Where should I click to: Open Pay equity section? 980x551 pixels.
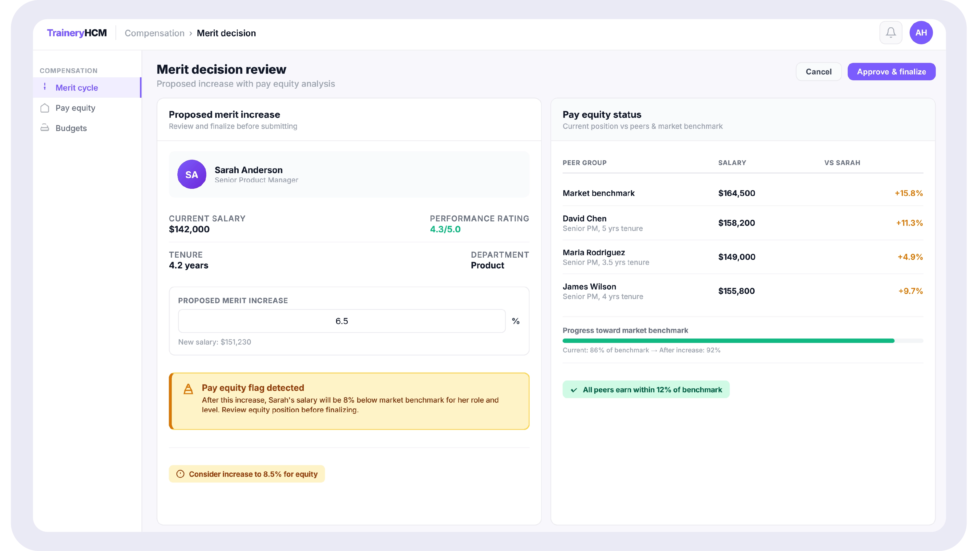[x=87, y=108]
